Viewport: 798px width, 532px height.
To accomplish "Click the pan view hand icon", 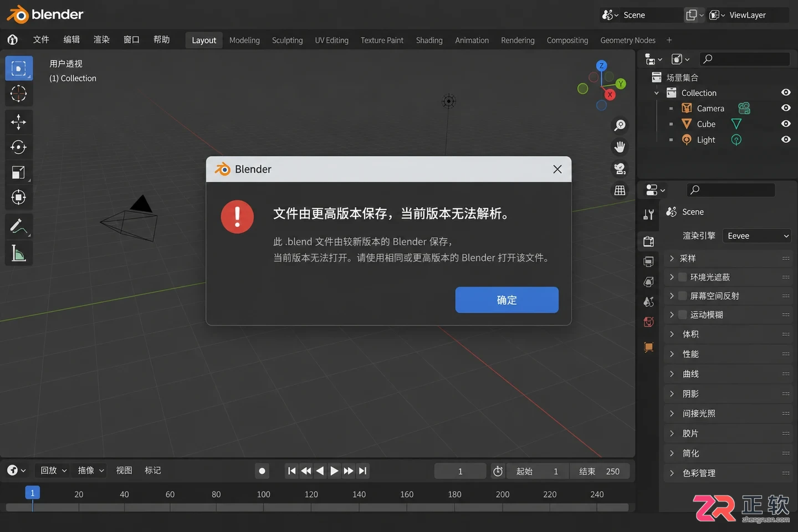I will click(x=620, y=147).
